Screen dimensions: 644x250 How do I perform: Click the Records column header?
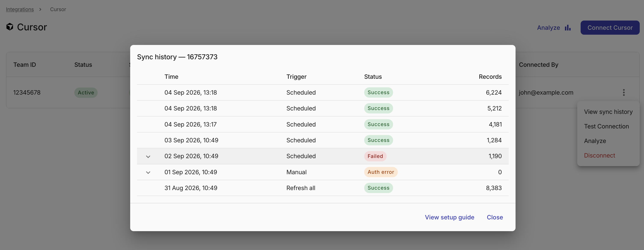click(490, 76)
